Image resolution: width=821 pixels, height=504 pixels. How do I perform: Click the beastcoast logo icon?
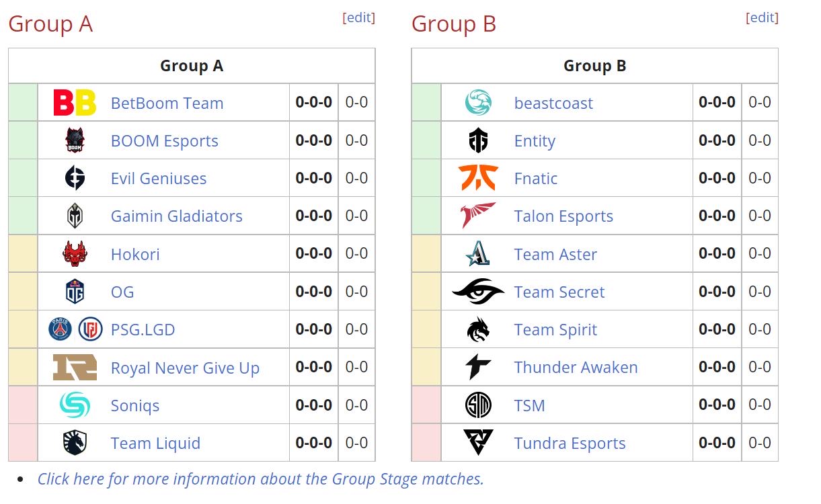coord(478,103)
